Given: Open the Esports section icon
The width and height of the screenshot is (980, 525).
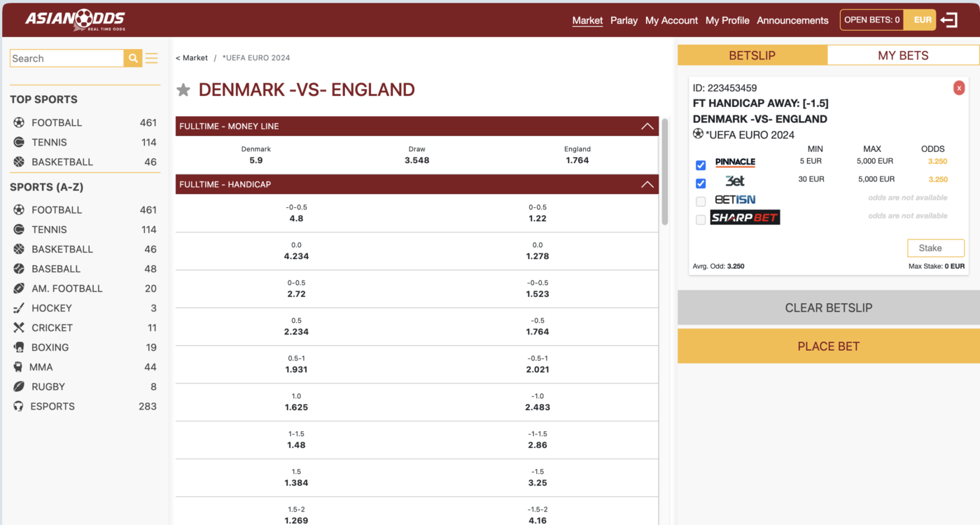Looking at the screenshot, I should coord(18,406).
